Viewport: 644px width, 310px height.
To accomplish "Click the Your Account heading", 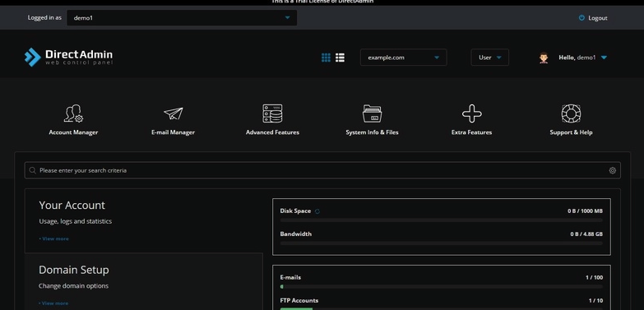I will click(x=72, y=206).
